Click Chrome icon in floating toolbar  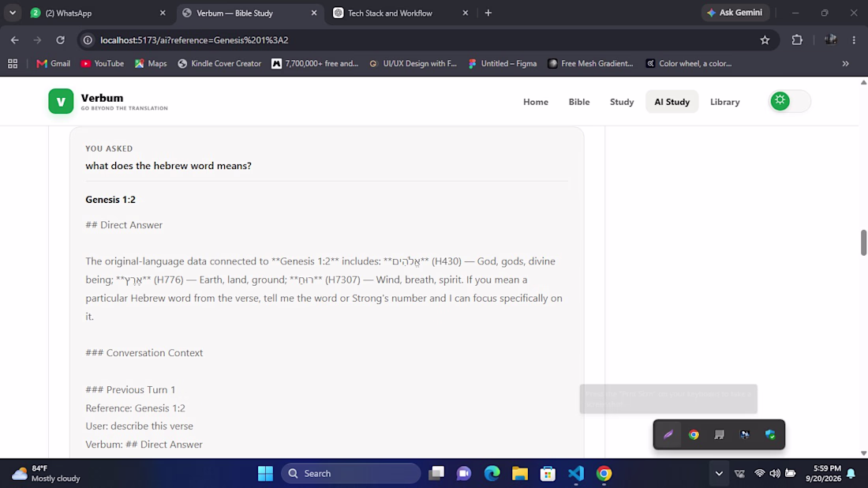pos(694,435)
